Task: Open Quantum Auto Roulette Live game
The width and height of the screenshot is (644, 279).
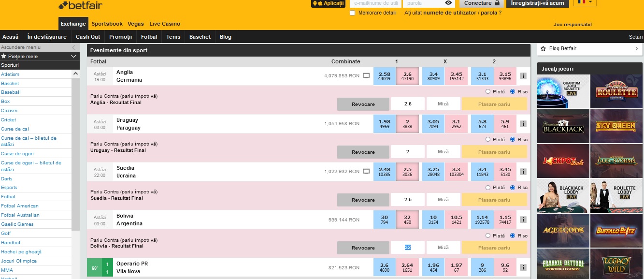Action: pyautogui.click(x=563, y=91)
